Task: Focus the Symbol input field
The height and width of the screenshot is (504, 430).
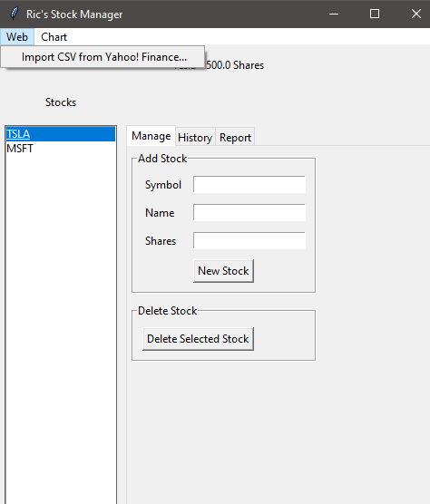Action: 249,185
